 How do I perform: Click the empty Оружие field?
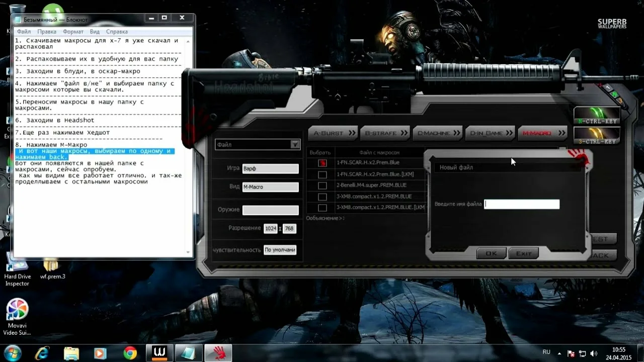click(x=270, y=210)
